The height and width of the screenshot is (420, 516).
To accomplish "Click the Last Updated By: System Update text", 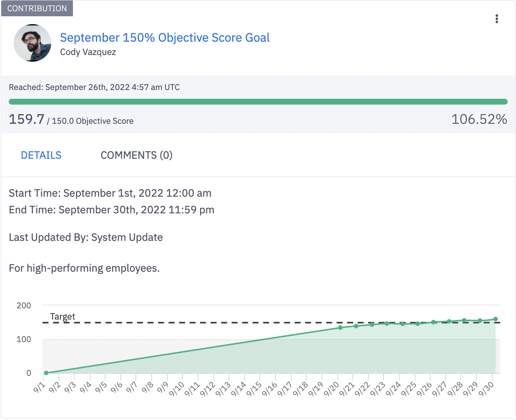I will tap(86, 237).
